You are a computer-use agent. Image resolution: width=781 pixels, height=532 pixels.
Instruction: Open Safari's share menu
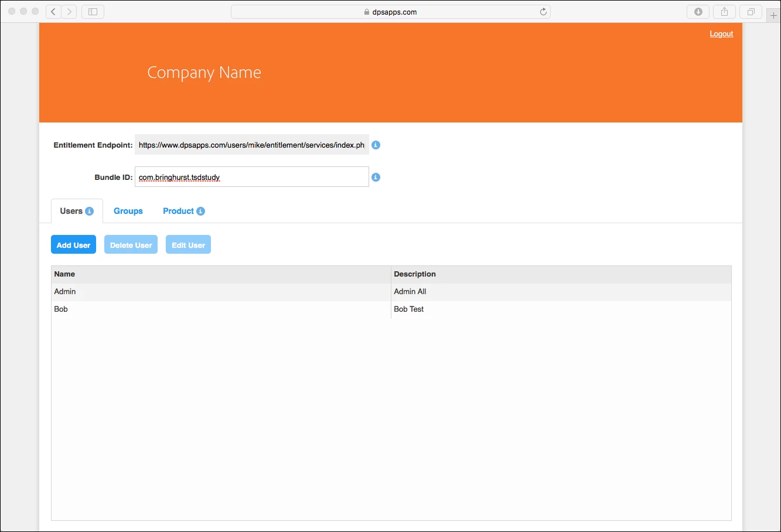pyautogui.click(x=725, y=12)
